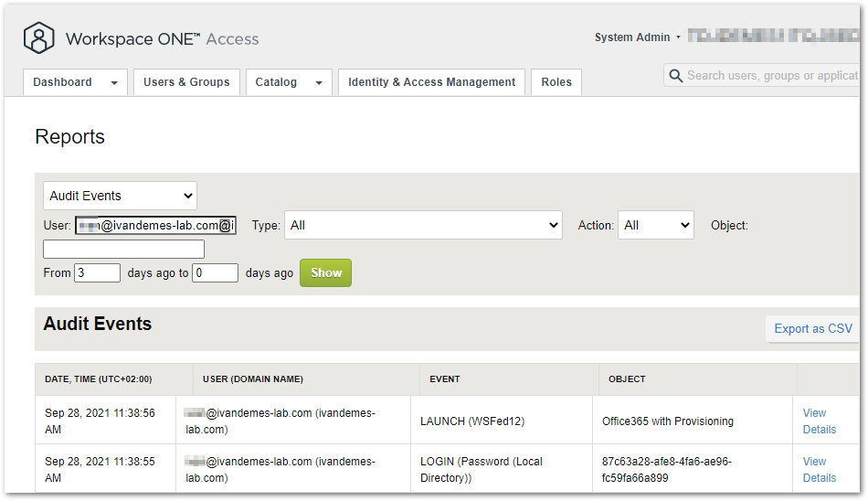
Task: View Details for the LOGIN Password event
Action: [x=819, y=470]
